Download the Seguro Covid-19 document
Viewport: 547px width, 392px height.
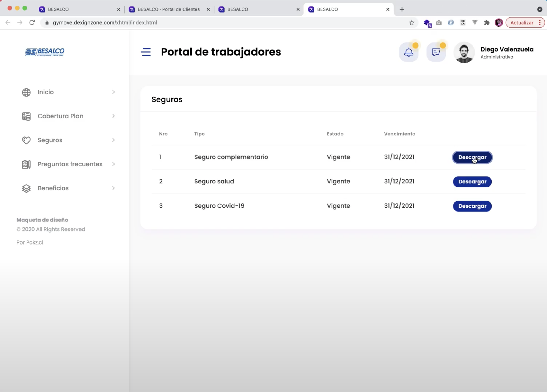(472, 206)
